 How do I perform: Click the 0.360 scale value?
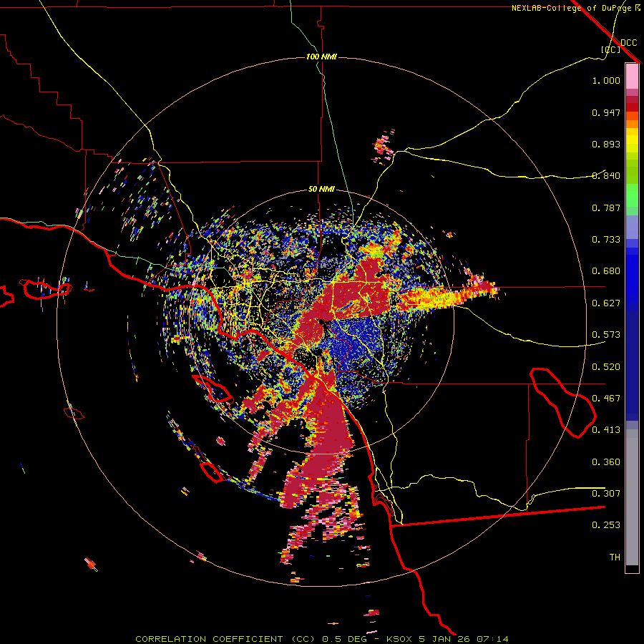pos(606,462)
